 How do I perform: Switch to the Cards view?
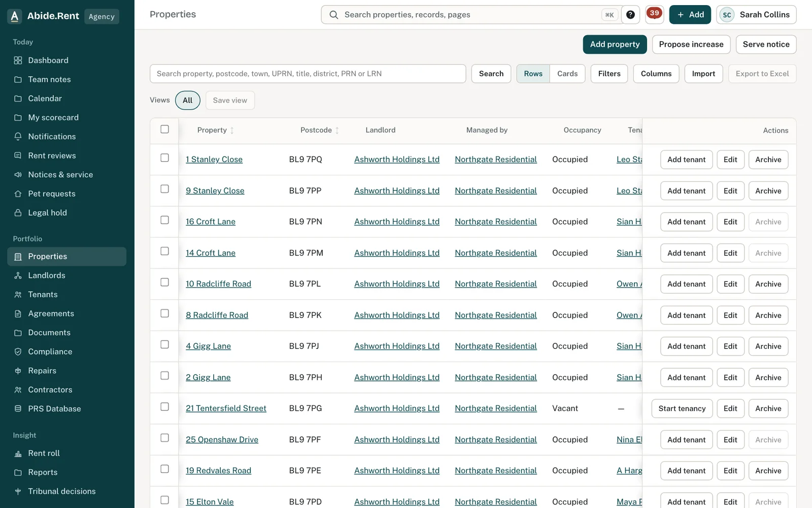point(567,74)
